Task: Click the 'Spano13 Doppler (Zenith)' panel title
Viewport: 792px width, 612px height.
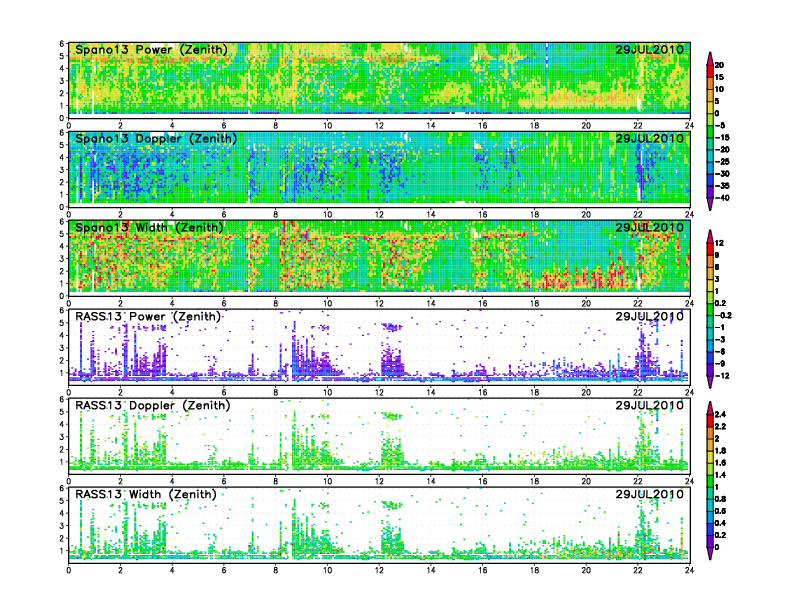Action: point(156,139)
